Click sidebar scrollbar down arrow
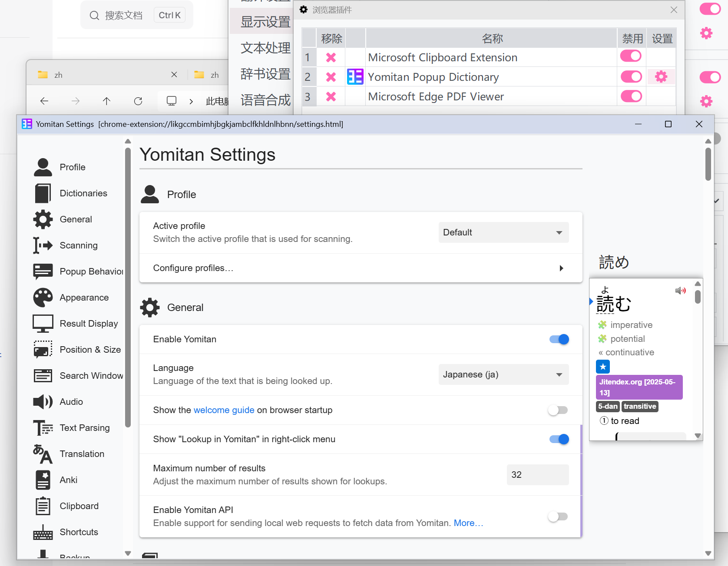 [x=128, y=553]
